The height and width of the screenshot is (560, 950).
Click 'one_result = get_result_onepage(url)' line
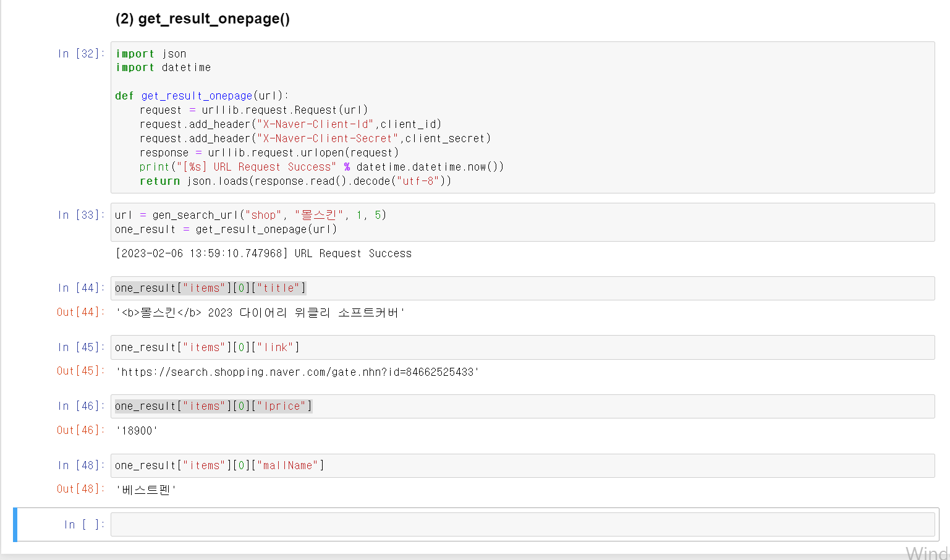[226, 229]
